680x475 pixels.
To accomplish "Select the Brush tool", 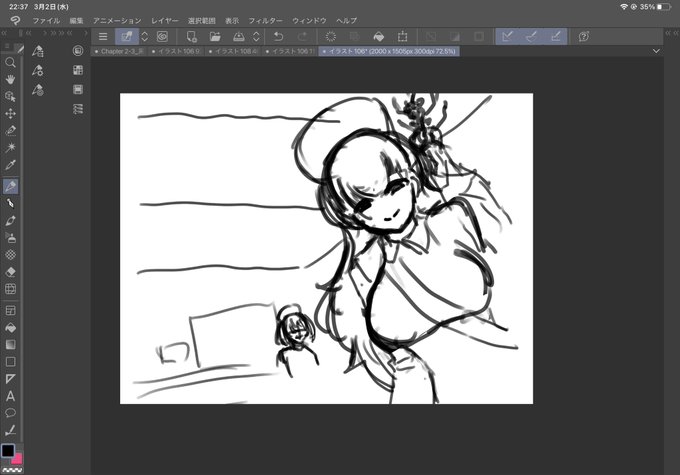I will (x=10, y=220).
